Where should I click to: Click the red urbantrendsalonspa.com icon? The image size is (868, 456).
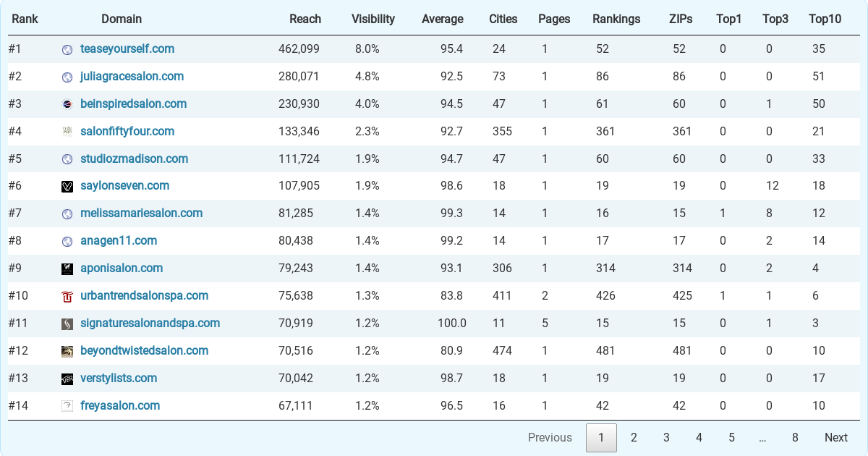pos(67,296)
